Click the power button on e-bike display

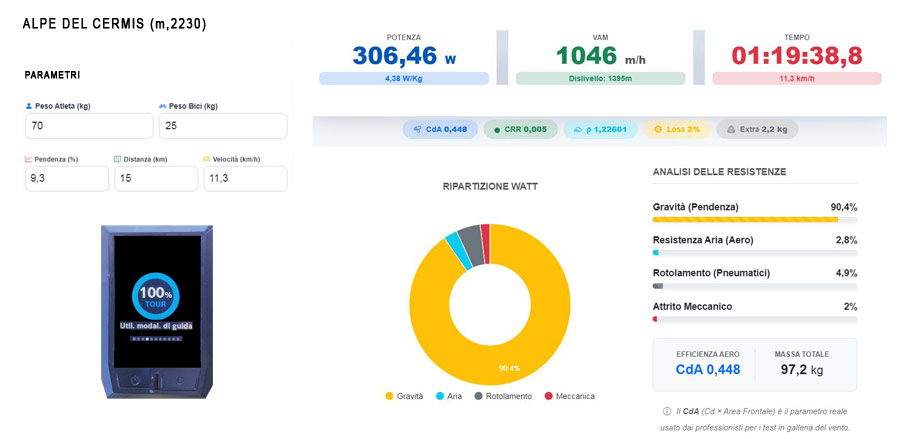click(x=134, y=380)
